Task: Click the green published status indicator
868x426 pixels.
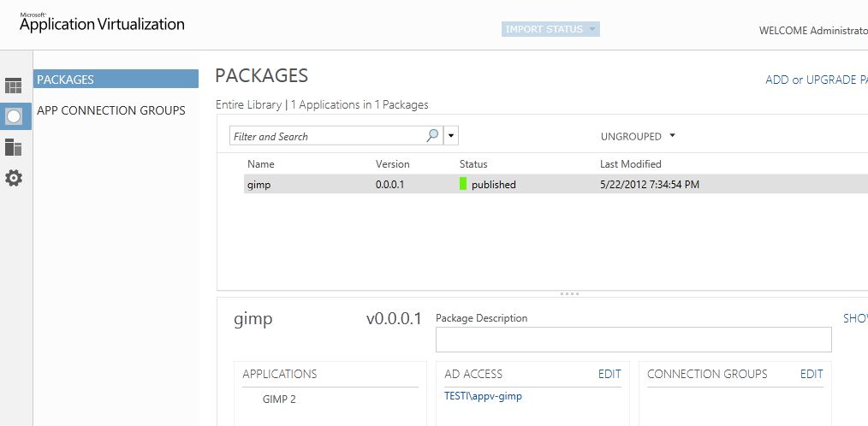Action: (463, 184)
